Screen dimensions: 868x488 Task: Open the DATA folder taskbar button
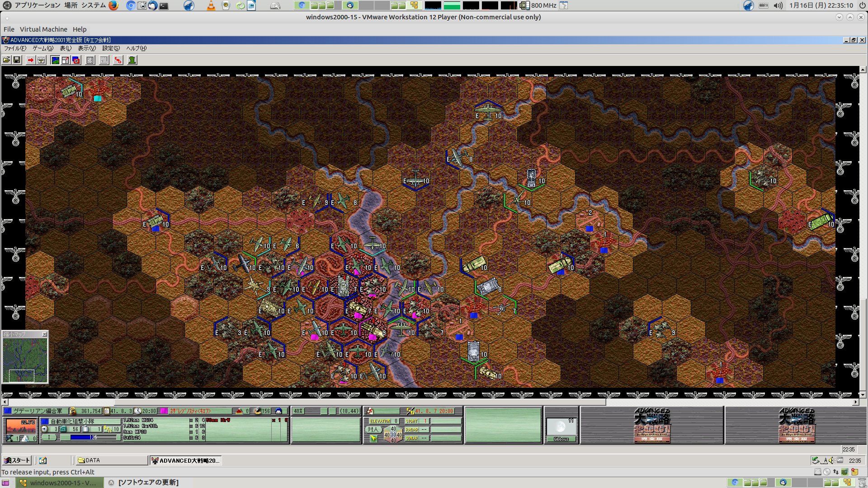[x=111, y=460]
